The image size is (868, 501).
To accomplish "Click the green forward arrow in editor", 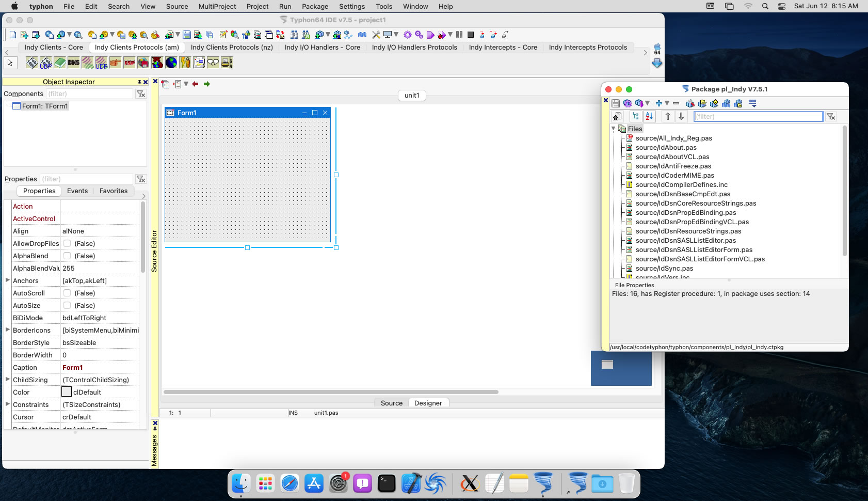I will click(207, 84).
